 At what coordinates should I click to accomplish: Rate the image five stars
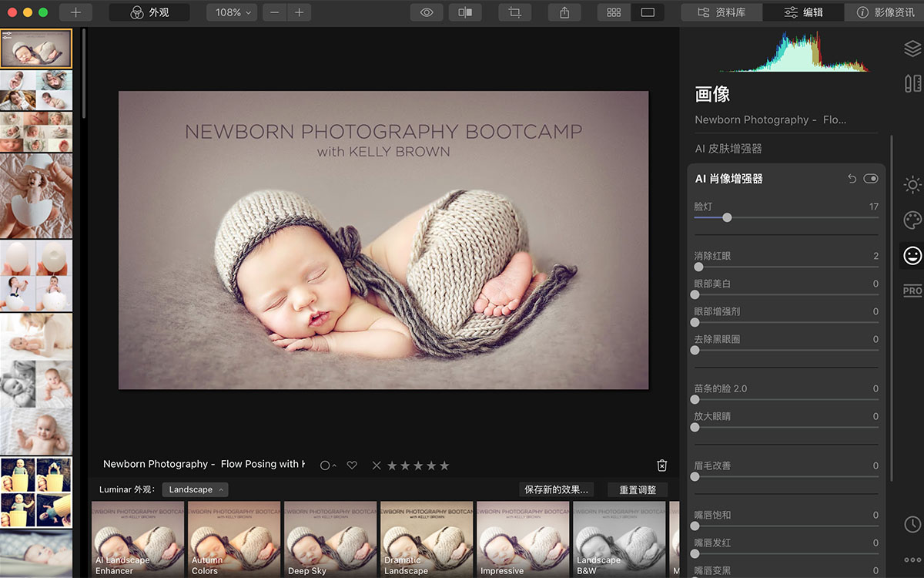pos(444,465)
